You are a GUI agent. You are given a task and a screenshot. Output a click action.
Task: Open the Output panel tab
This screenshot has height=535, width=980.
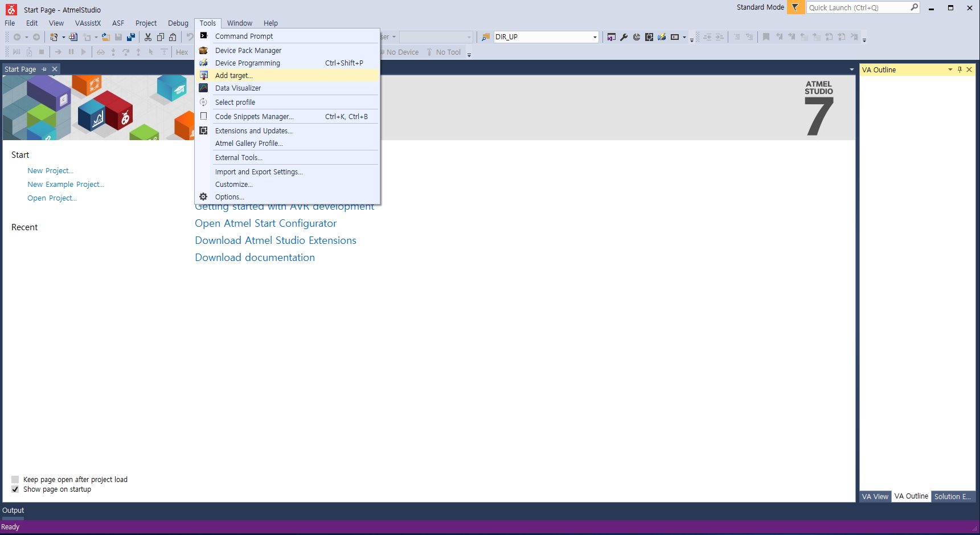pyautogui.click(x=13, y=511)
